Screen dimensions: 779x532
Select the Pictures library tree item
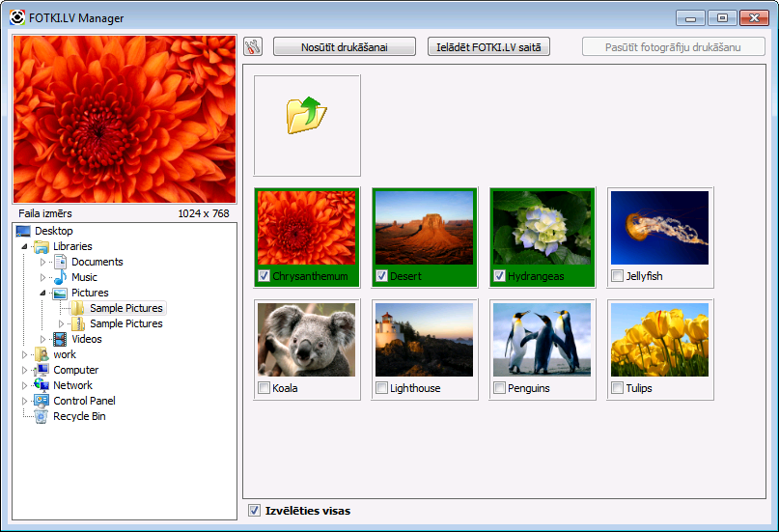[90, 293]
